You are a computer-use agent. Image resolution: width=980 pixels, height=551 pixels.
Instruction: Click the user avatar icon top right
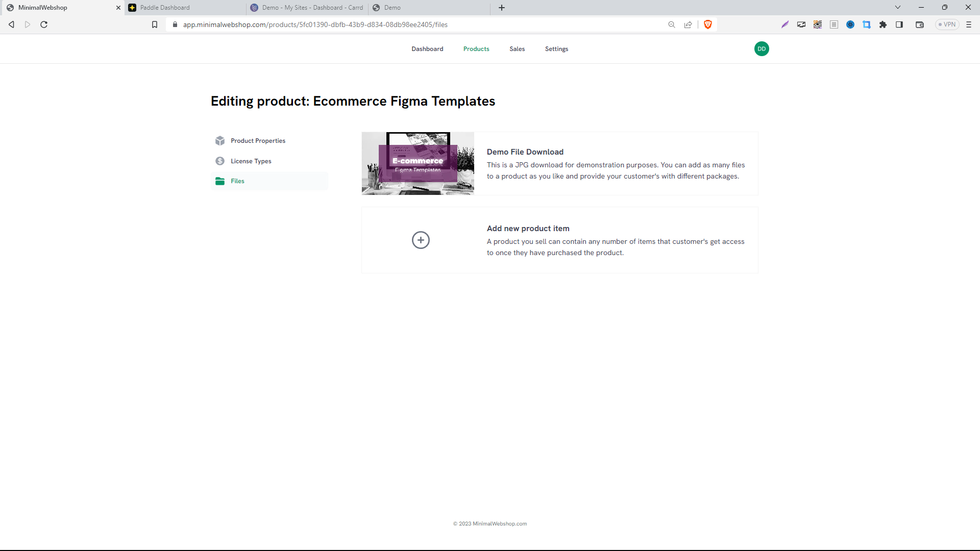pos(762,48)
